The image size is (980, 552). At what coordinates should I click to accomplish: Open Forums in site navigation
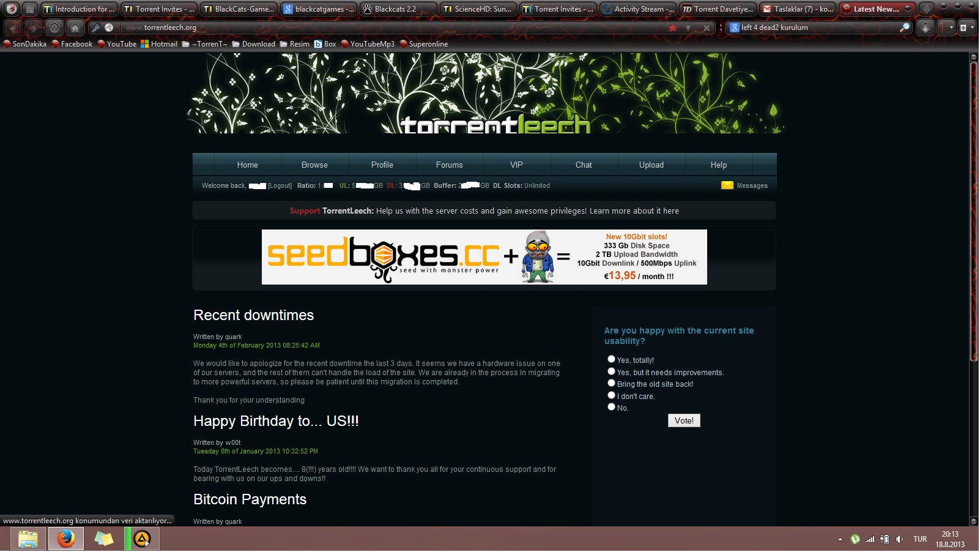point(450,165)
